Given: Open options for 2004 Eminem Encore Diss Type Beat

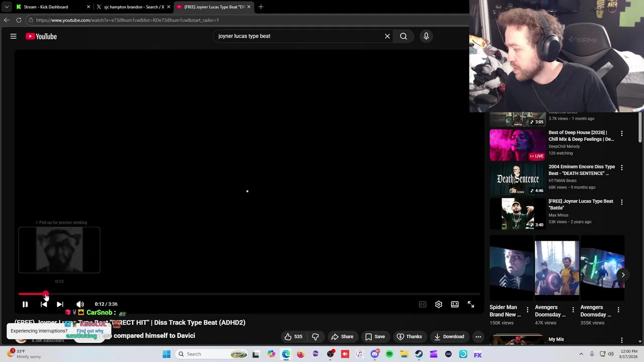Looking at the screenshot, I should 622,168.
